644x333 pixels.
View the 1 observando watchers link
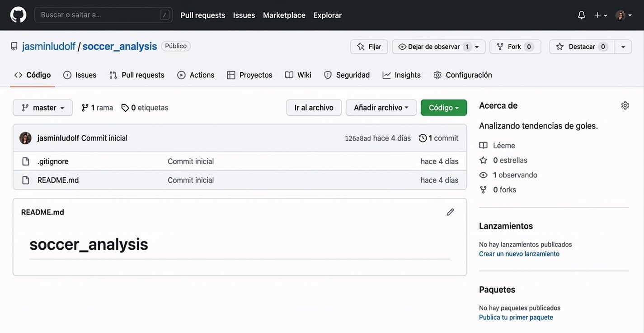coord(508,175)
